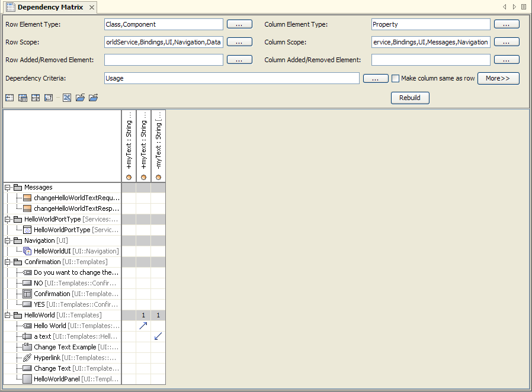The image size is (532, 392).
Task: Click the HelloWorldUI navigation icon
Action: (x=27, y=251)
